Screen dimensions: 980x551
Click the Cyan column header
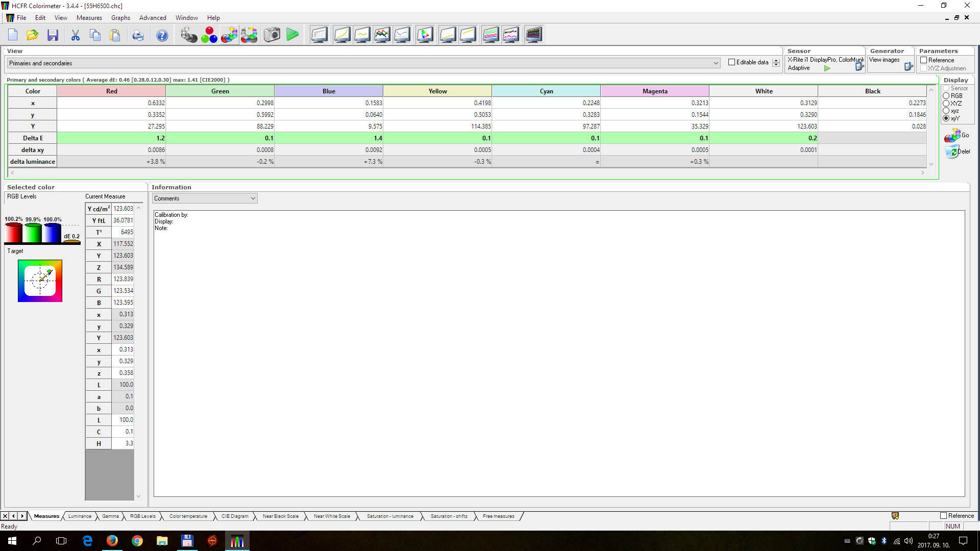coord(546,91)
